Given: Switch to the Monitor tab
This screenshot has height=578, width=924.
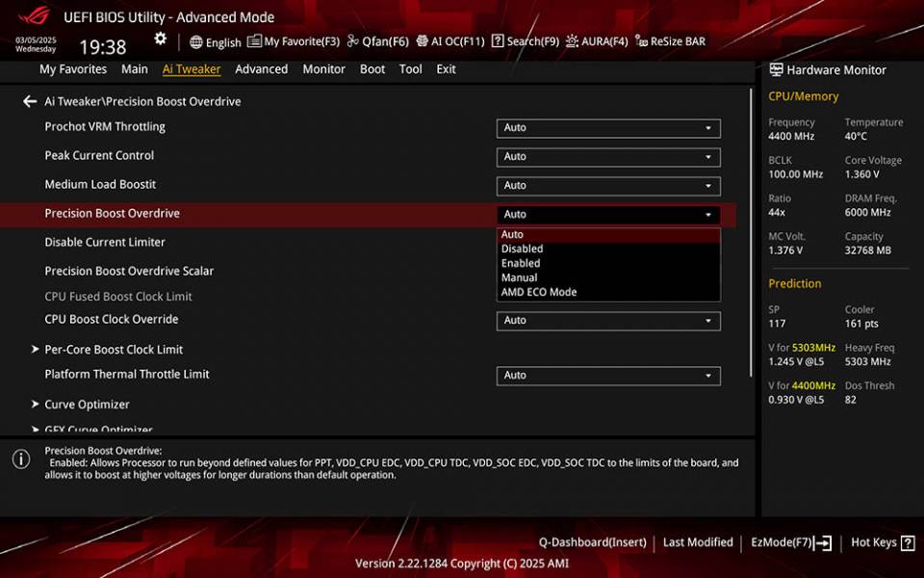Looking at the screenshot, I should click(x=323, y=69).
